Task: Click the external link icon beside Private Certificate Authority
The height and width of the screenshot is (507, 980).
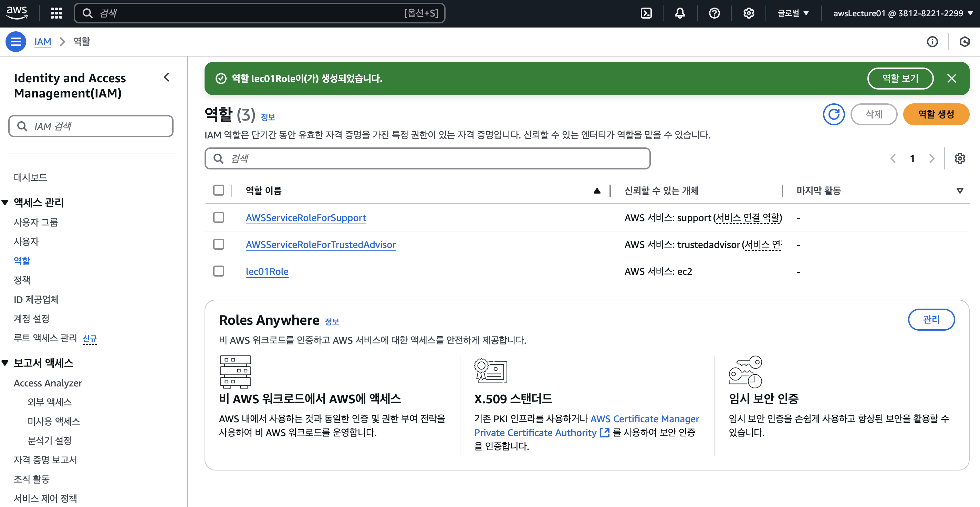Action: tap(605, 432)
